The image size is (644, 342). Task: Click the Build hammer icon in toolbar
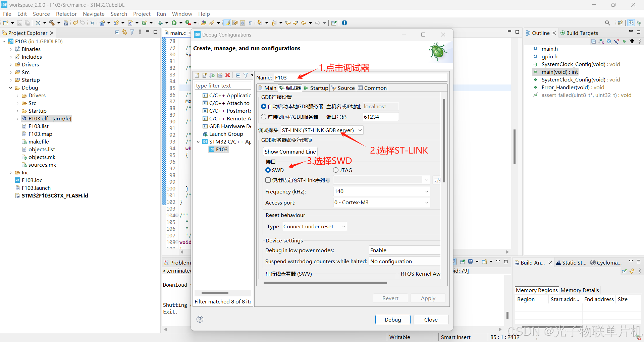coord(52,23)
